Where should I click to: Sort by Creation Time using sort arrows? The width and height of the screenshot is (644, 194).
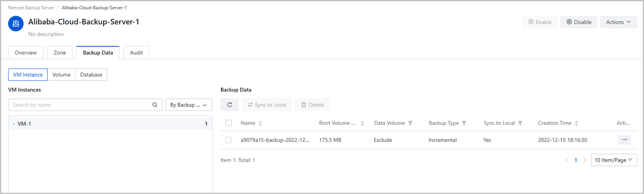pos(576,123)
